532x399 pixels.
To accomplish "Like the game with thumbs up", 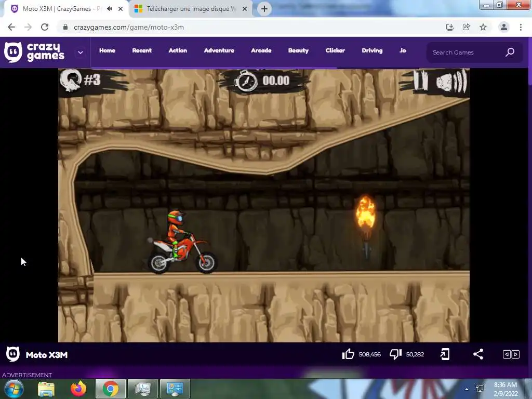I will (348, 354).
